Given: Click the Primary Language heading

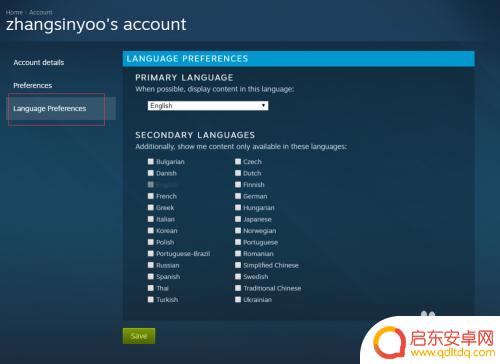Looking at the screenshot, I should 184,78.
